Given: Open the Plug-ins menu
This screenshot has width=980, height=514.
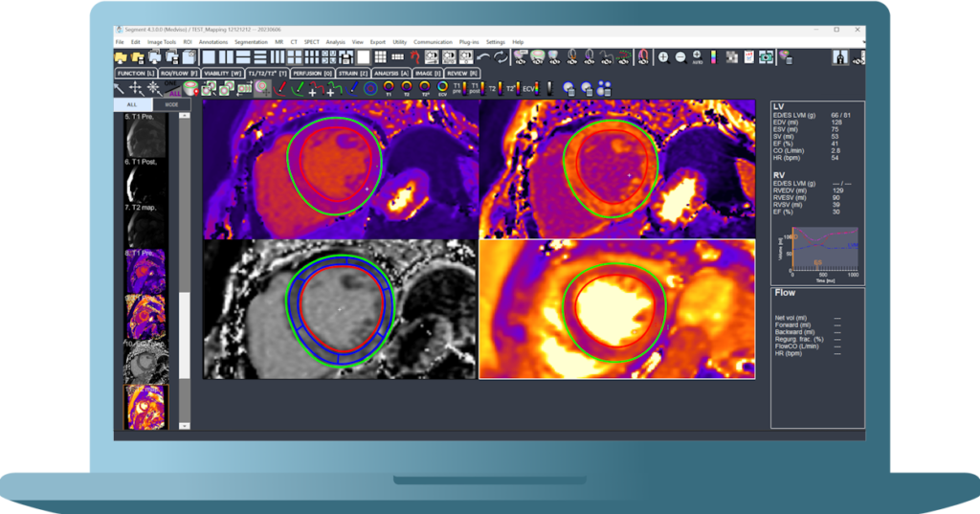Looking at the screenshot, I should (469, 42).
